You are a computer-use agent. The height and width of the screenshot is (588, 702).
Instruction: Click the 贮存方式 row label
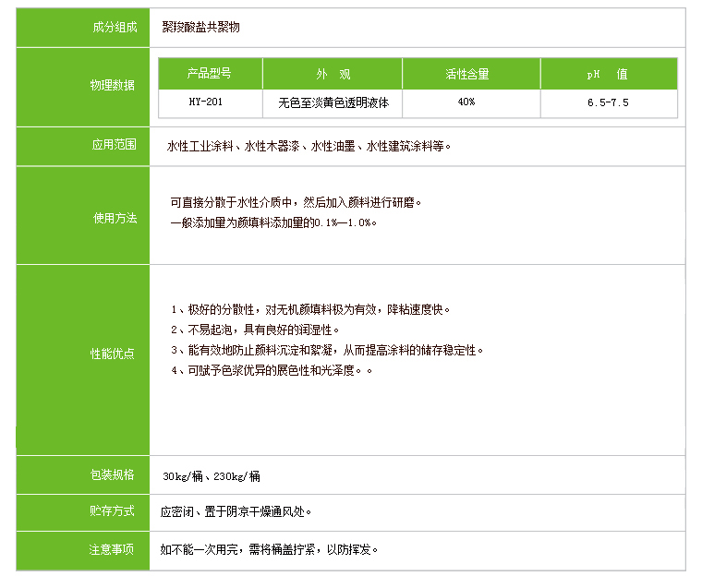pyautogui.click(x=113, y=510)
